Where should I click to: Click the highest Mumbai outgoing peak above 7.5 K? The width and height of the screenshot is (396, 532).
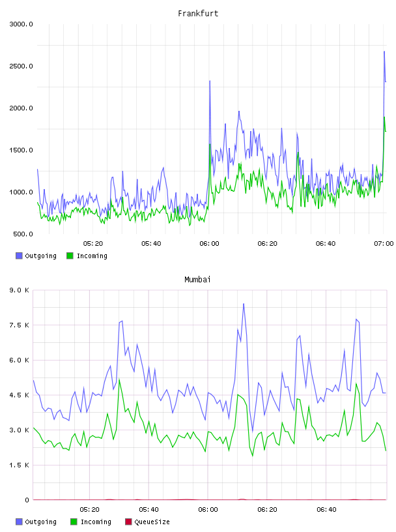[244, 304]
